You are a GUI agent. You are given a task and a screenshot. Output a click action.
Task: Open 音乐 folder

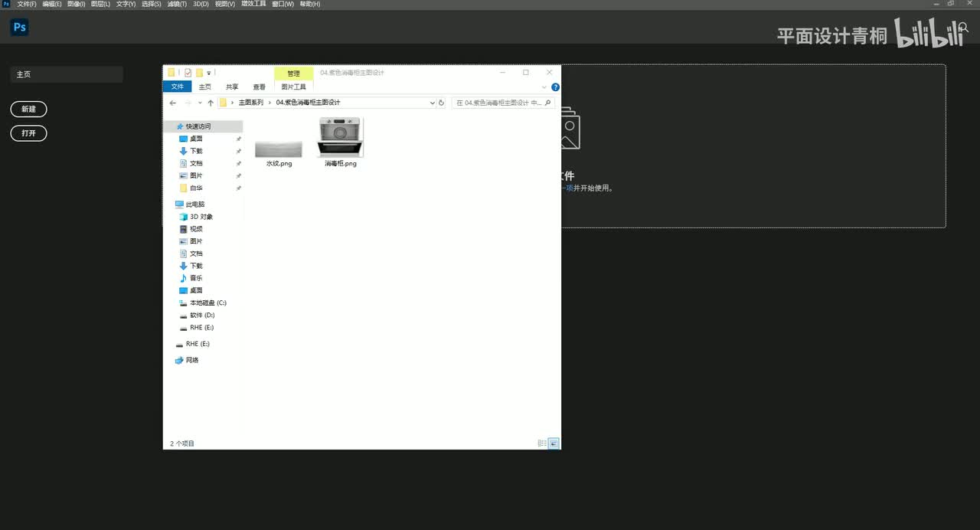pos(196,278)
